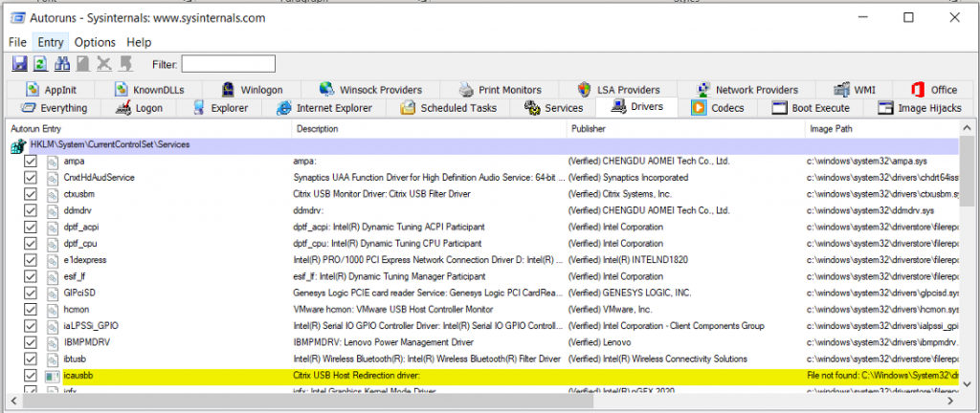
Task: Switch to the Explorer tab
Action: (x=220, y=108)
